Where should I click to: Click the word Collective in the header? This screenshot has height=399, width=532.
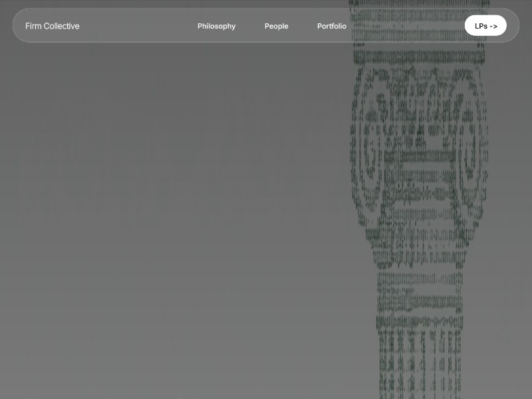61,26
